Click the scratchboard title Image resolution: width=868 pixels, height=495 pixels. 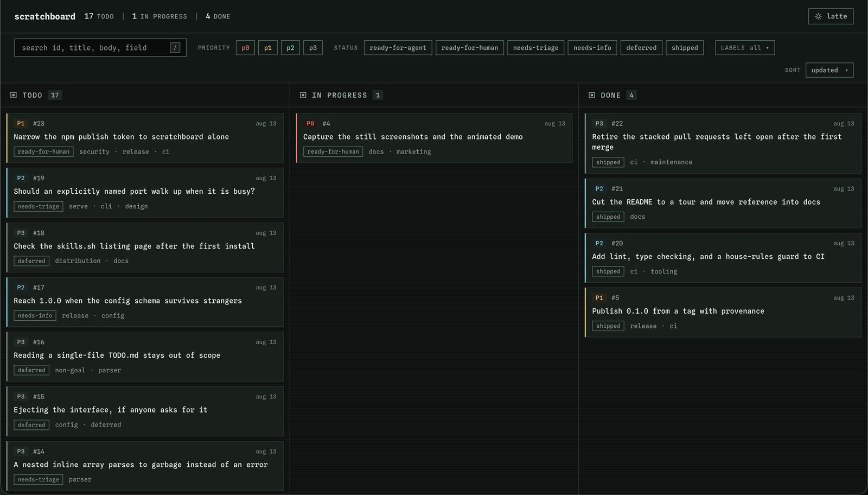(45, 16)
